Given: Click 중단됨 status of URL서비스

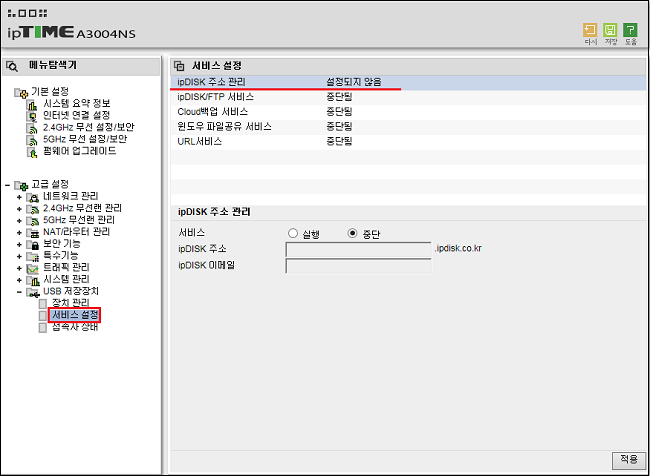Looking at the screenshot, I should (339, 141).
